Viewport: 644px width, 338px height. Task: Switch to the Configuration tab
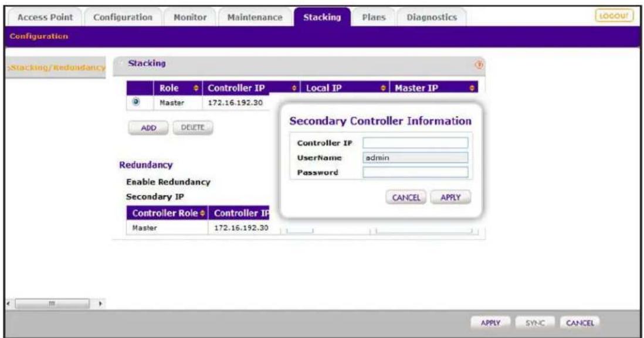click(123, 17)
